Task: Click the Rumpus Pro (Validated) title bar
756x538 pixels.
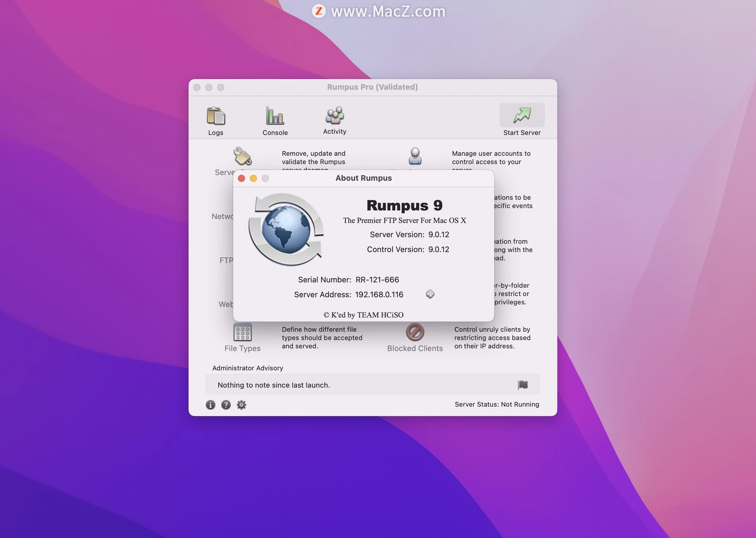Action: (372, 87)
